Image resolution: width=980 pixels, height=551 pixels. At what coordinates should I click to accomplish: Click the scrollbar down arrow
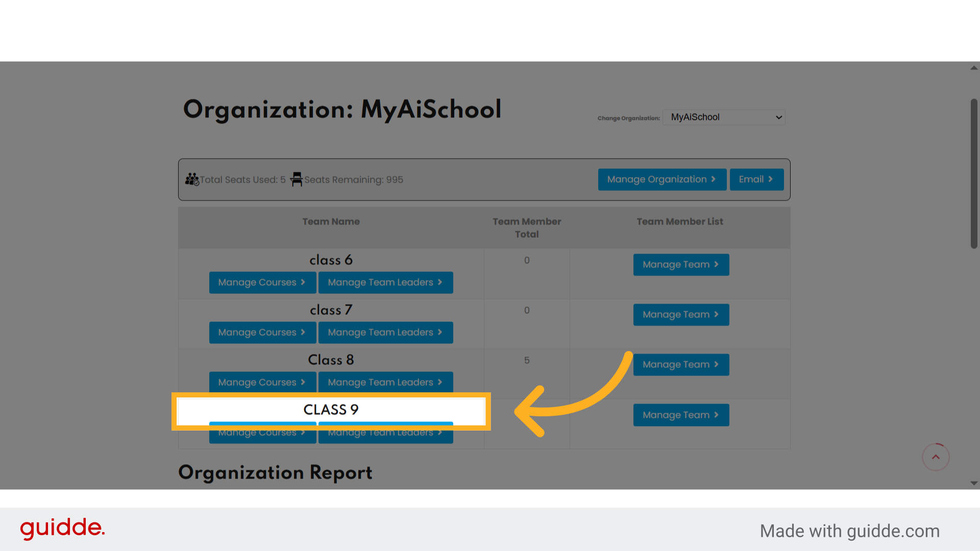(974, 484)
